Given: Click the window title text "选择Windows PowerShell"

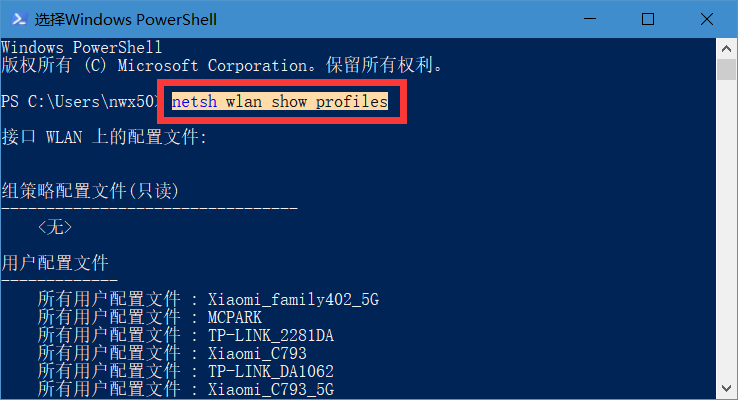Looking at the screenshot, I should (125, 19).
